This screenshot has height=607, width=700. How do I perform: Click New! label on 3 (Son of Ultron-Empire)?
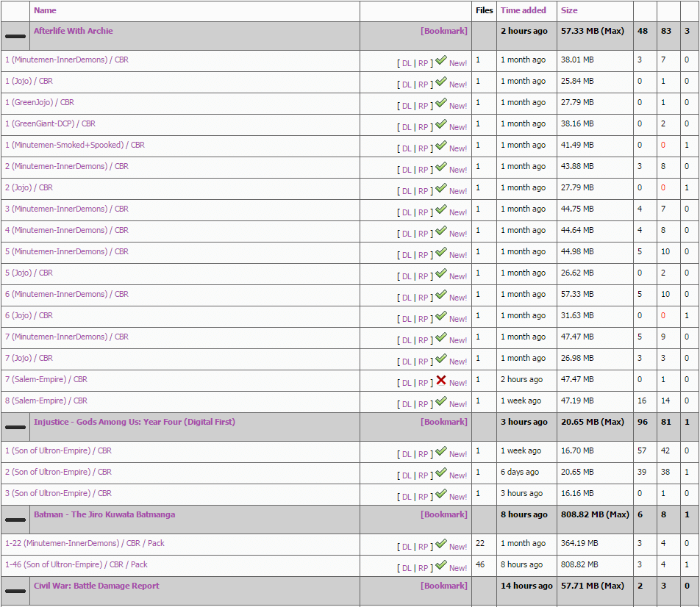[x=458, y=497]
